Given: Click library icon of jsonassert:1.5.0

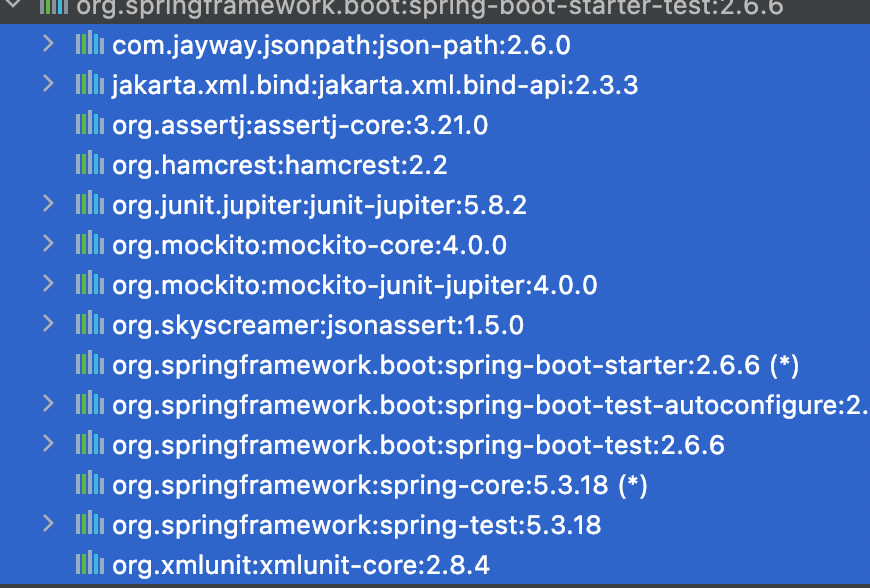Looking at the screenshot, I should tap(90, 323).
